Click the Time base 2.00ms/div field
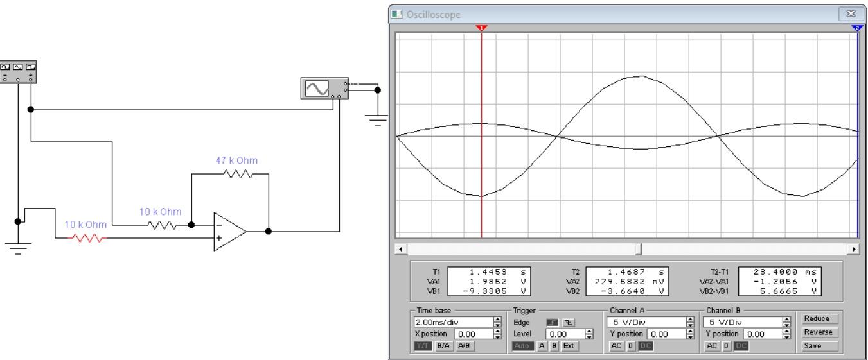Screen dimensions: 868x360 coord(454,322)
